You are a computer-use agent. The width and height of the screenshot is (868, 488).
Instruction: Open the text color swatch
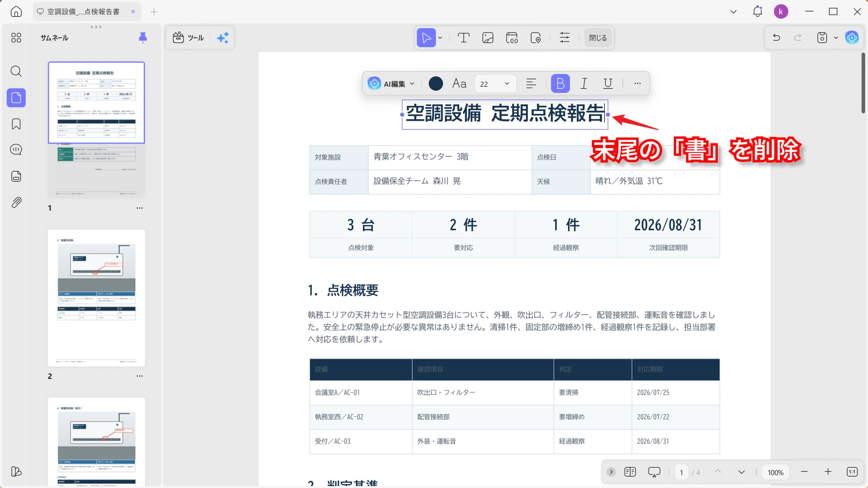436,83
